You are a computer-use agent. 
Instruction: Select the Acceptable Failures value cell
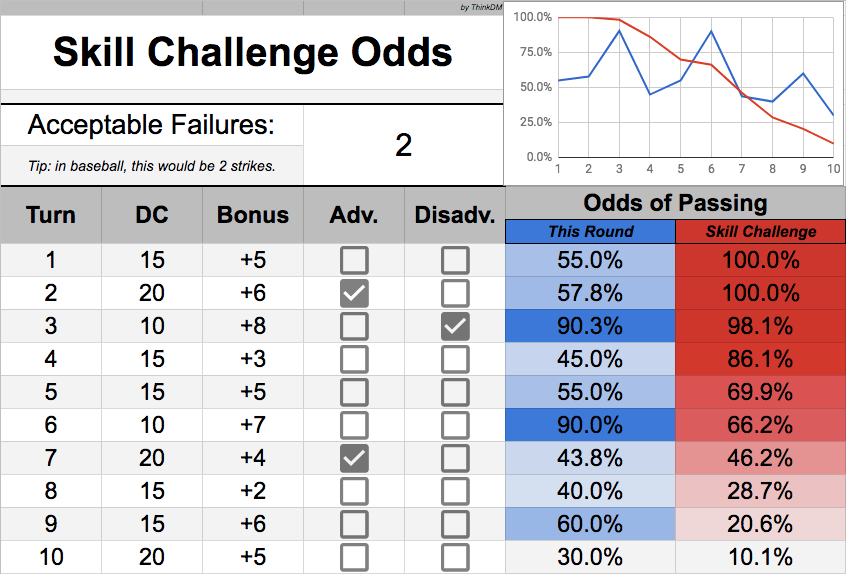pos(403,146)
